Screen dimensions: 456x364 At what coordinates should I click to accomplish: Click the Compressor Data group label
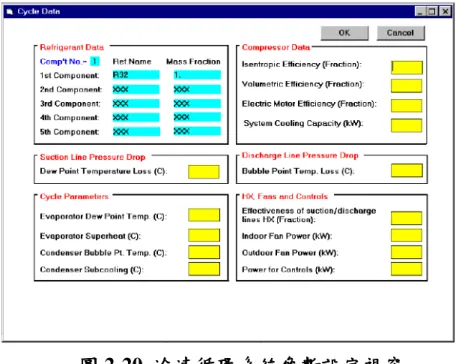coord(276,47)
